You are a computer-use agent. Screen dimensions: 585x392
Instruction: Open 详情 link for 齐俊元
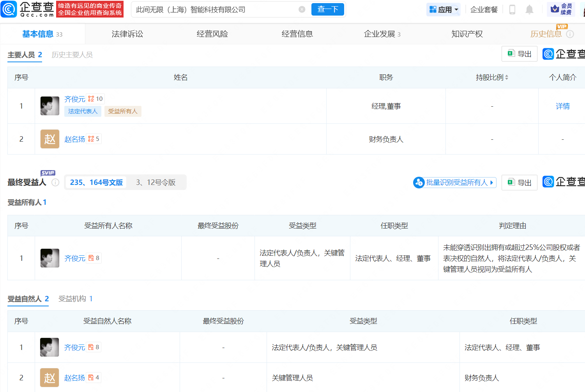(x=562, y=106)
